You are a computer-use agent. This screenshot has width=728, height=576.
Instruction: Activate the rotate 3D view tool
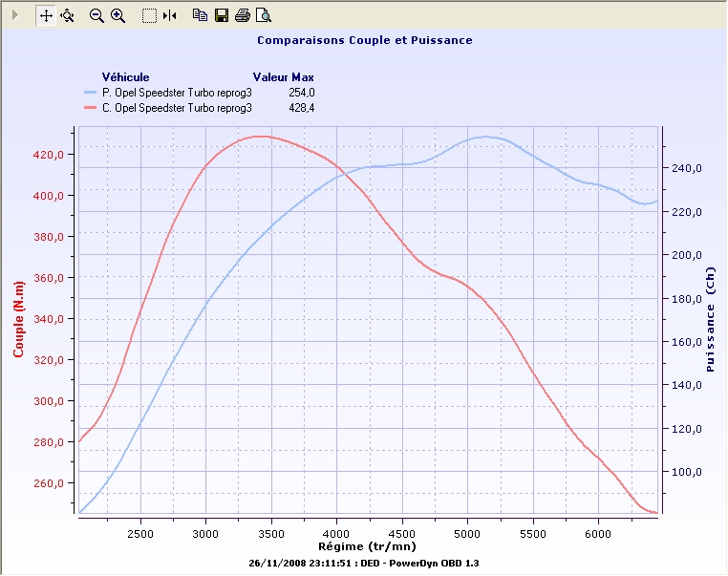pos(67,15)
